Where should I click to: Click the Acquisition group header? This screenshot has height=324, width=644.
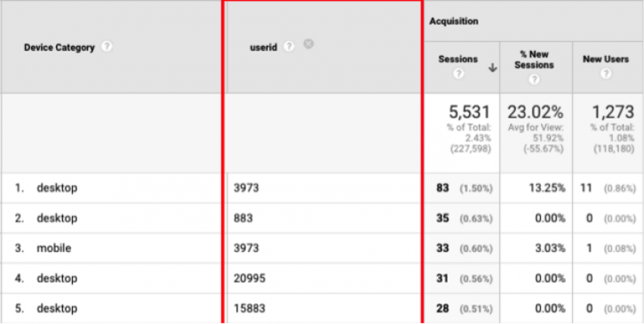(453, 21)
